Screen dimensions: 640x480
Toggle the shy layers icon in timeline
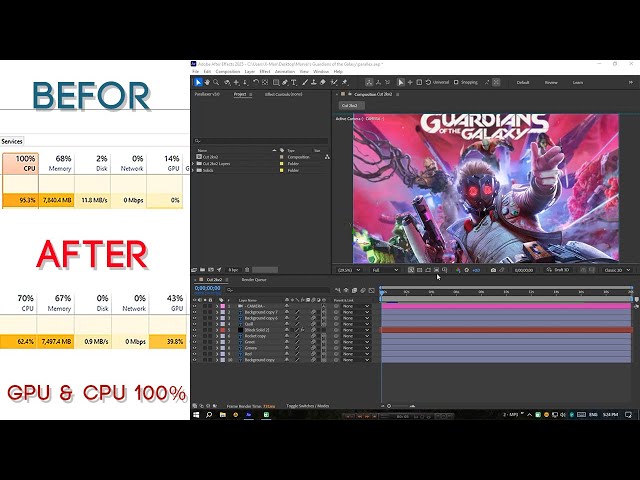pos(346,290)
